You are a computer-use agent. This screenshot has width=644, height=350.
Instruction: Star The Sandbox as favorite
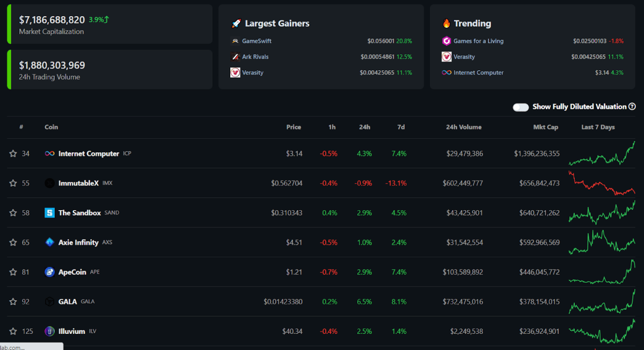tap(13, 213)
